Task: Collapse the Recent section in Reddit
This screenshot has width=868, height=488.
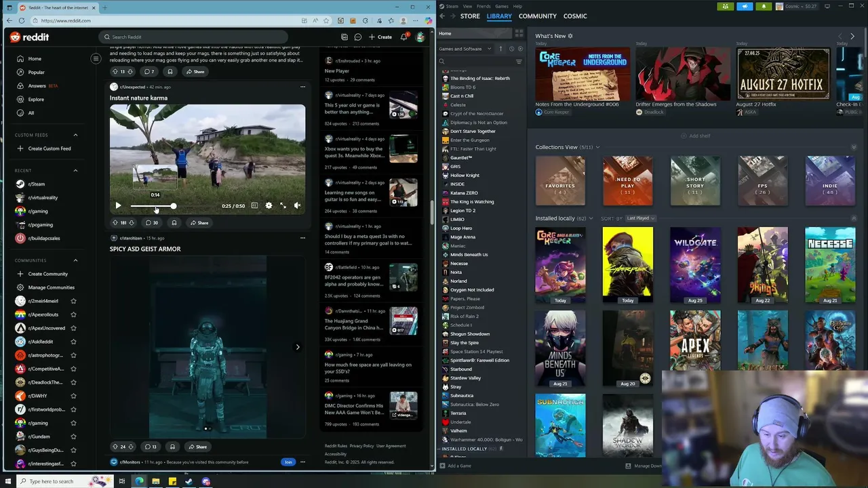Action: [75, 170]
